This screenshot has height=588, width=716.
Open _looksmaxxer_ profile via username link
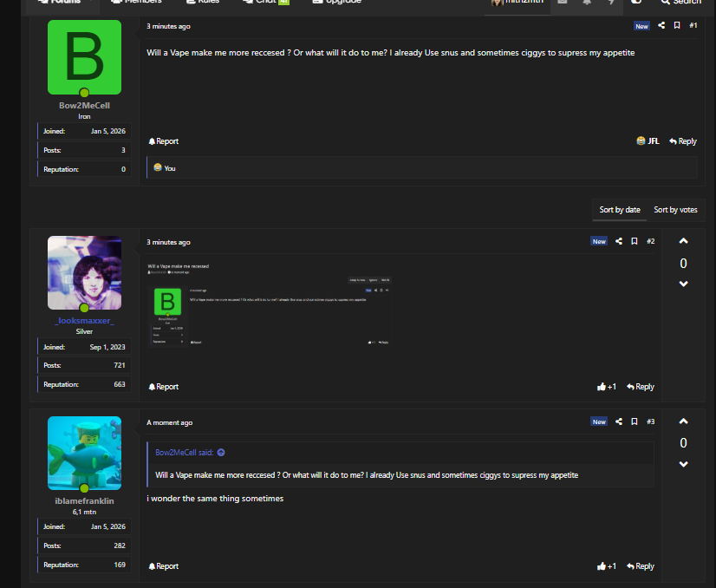pos(84,321)
